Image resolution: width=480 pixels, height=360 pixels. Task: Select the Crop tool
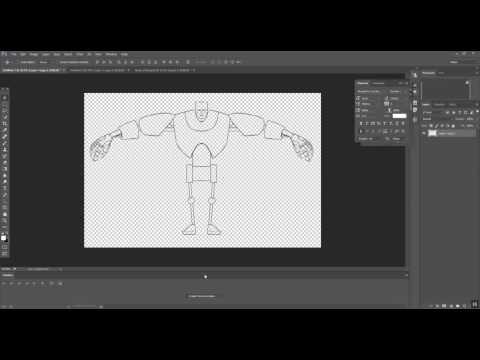pos(5,124)
